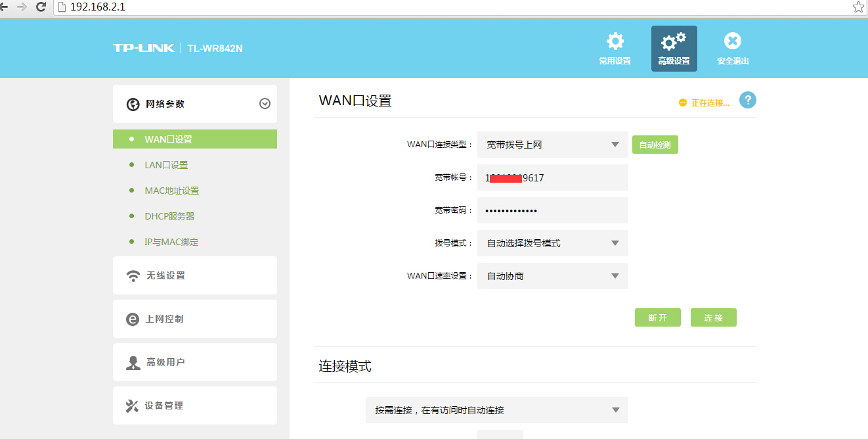Screen dimensions: 868x439
Task: Click the 连接模式 section heading
Action: coord(345,366)
